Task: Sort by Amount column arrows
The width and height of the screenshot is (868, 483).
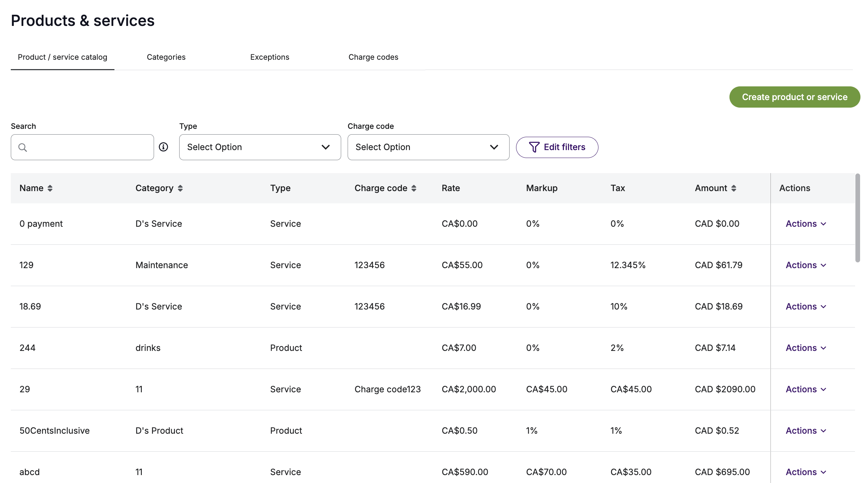Action: point(734,188)
